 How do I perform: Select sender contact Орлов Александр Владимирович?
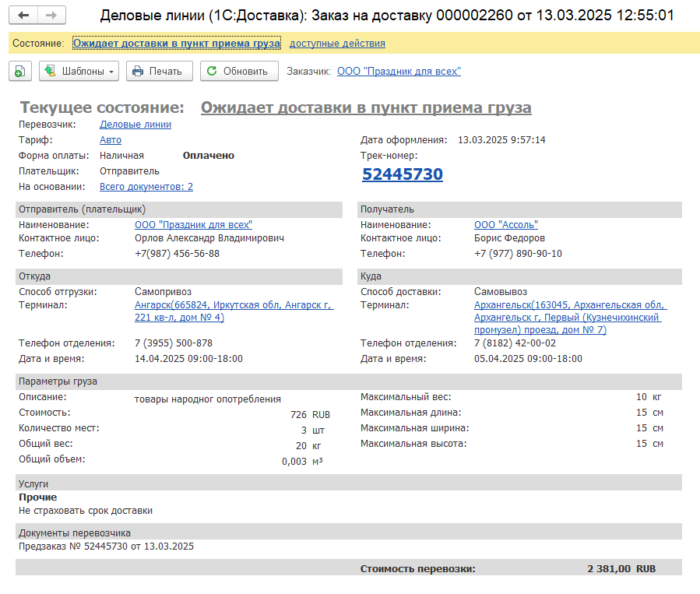tap(209, 238)
